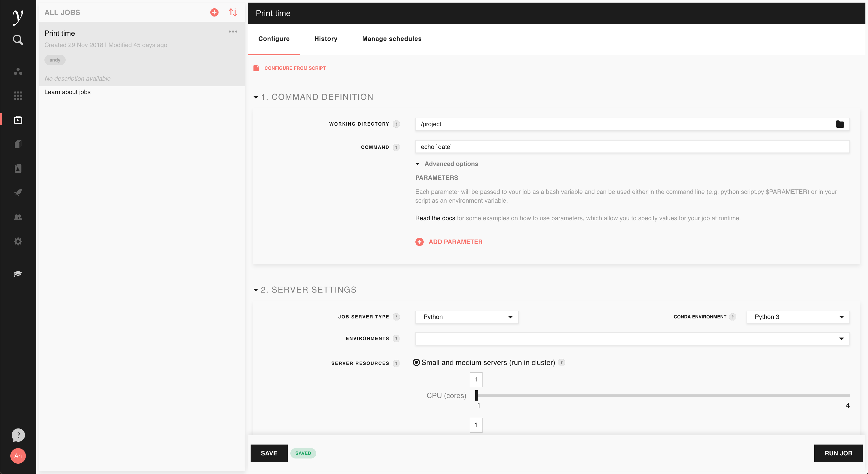Image resolution: width=868 pixels, height=474 pixels.
Task: Browse working directory with folder icon
Action: pos(840,124)
